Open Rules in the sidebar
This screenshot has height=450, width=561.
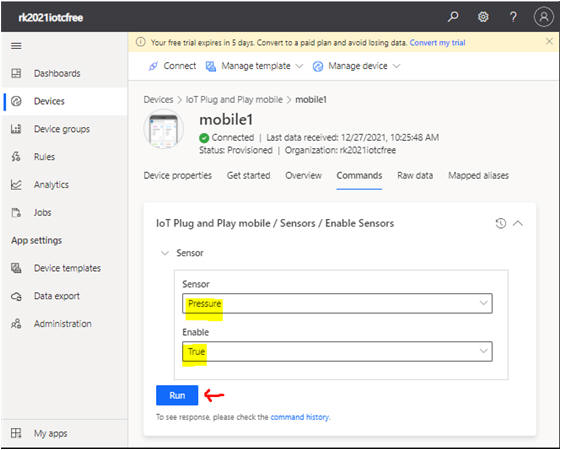click(44, 157)
